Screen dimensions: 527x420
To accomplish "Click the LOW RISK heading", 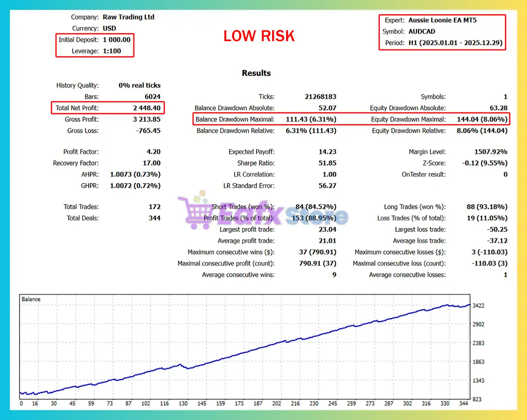I will click(x=259, y=36).
